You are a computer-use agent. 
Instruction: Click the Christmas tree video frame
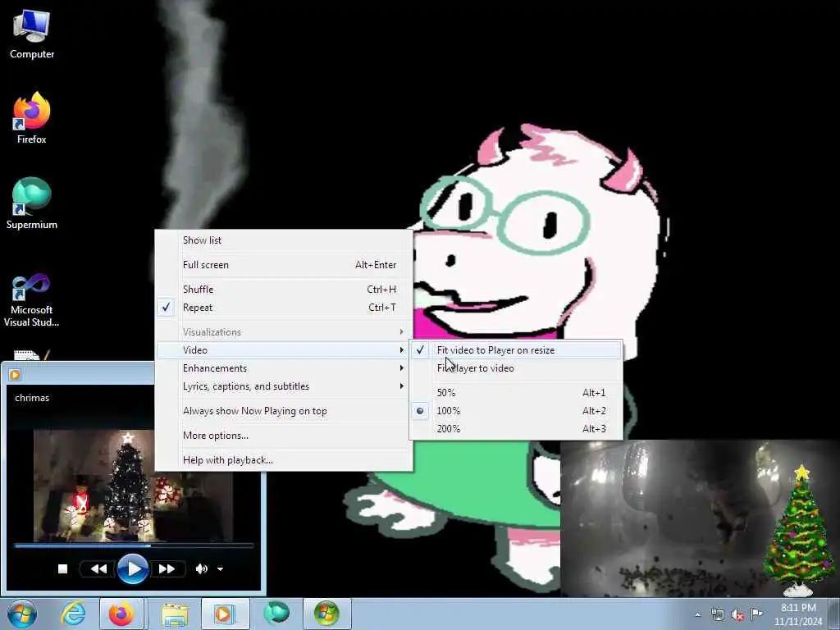(x=133, y=486)
